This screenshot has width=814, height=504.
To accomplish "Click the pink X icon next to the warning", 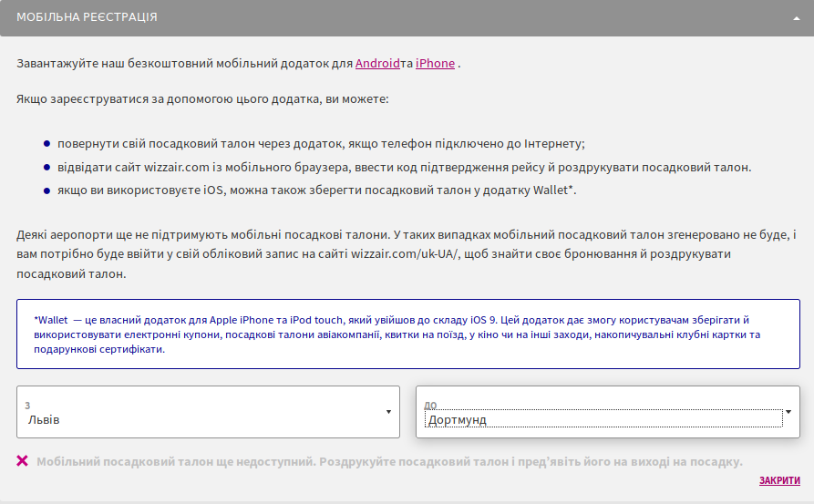I will coord(22,460).
